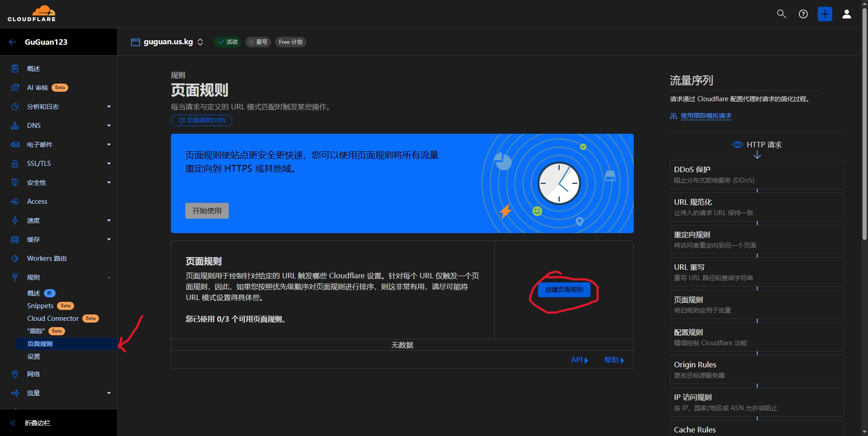This screenshot has width=868, height=436.
Task: Expand the 电子邮件 dropdown arrow
Action: click(108, 145)
